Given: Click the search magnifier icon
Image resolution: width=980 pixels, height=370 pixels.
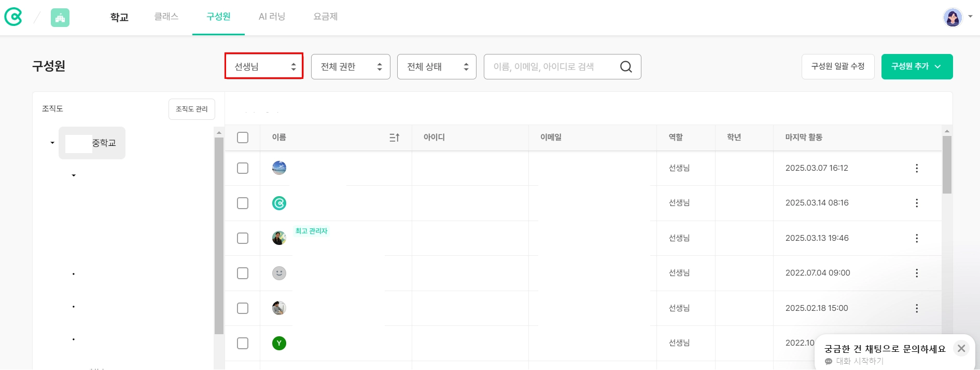Looking at the screenshot, I should 626,67.
